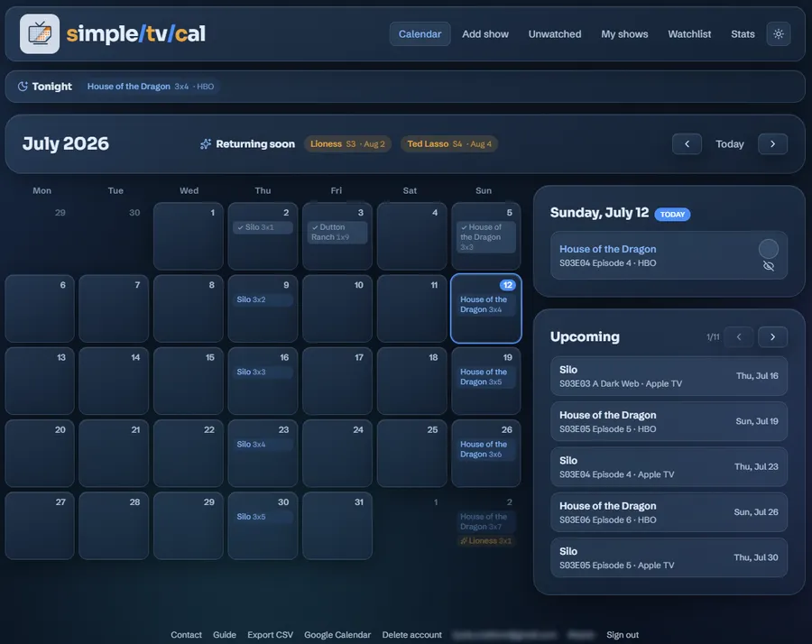The image size is (812, 644).
Task: Select the July 31 calendar day cell
Action: tap(337, 526)
